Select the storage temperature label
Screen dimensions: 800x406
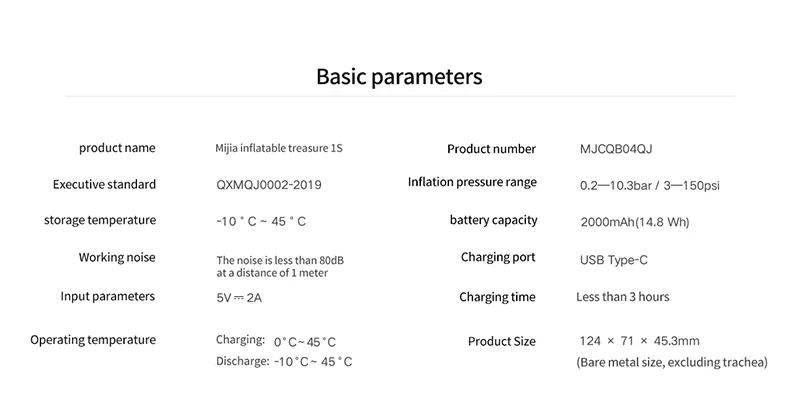[100, 220]
